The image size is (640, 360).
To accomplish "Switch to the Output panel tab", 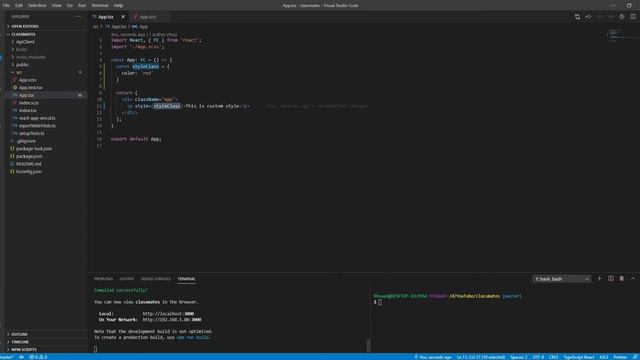I will (127, 279).
